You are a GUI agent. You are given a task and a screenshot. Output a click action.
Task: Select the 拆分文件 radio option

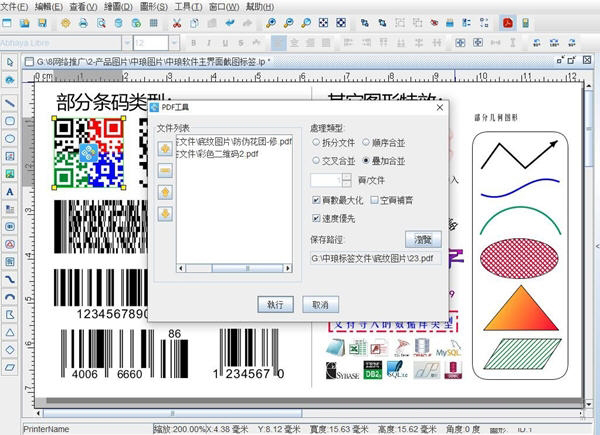318,143
